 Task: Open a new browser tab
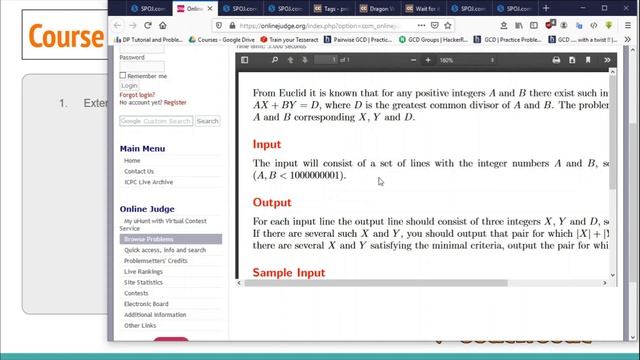point(546,8)
